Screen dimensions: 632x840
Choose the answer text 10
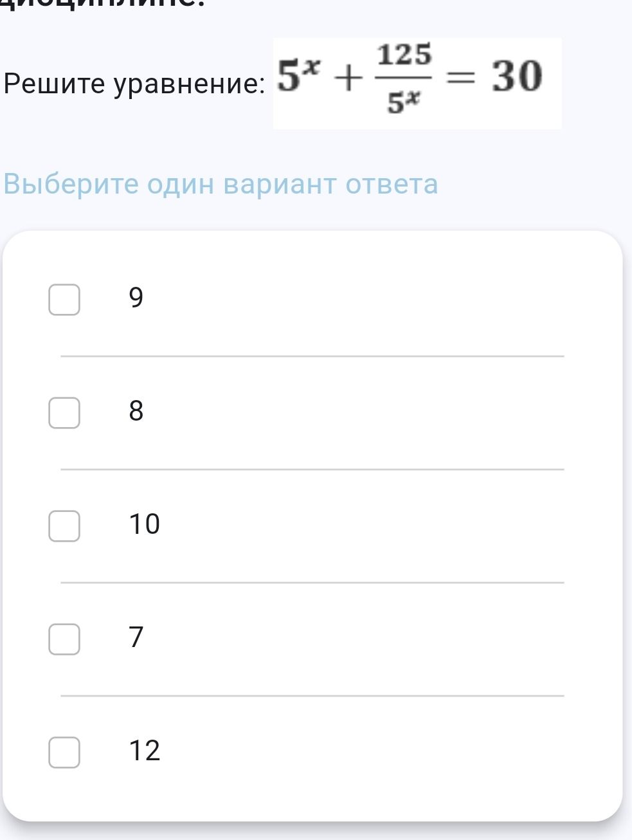[x=145, y=524]
